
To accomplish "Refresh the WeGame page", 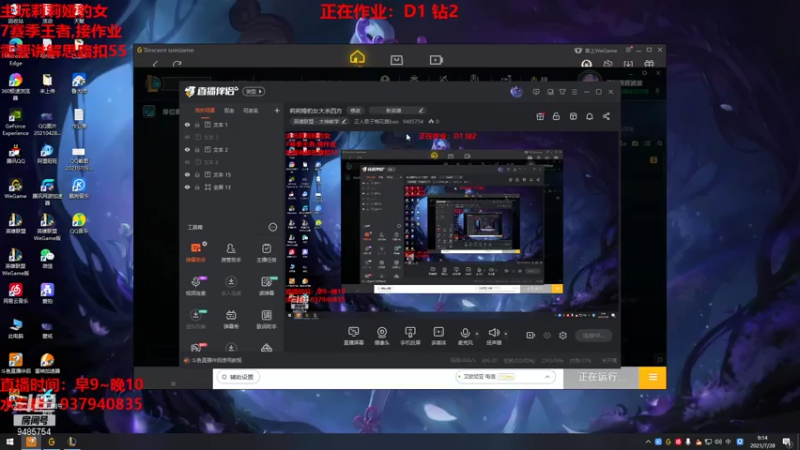I will 177,64.
